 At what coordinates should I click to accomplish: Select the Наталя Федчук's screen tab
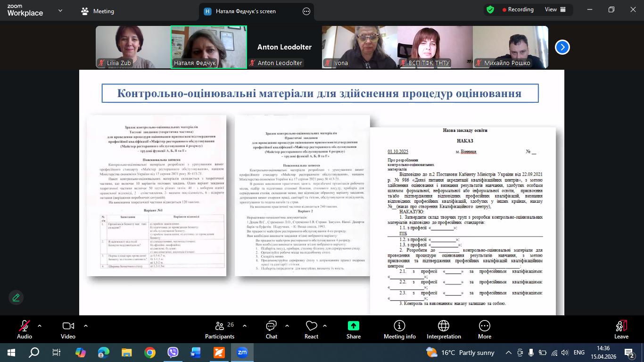(246, 11)
